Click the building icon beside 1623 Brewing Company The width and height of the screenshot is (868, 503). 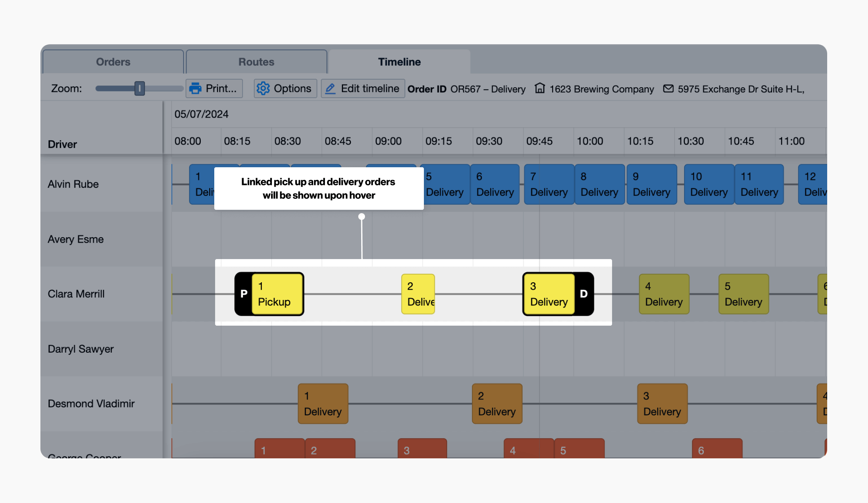(540, 88)
